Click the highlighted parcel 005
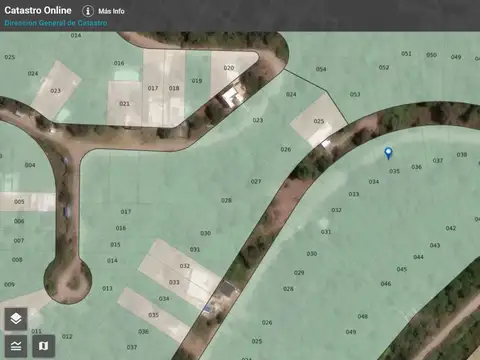The image size is (480, 360). click(19, 202)
